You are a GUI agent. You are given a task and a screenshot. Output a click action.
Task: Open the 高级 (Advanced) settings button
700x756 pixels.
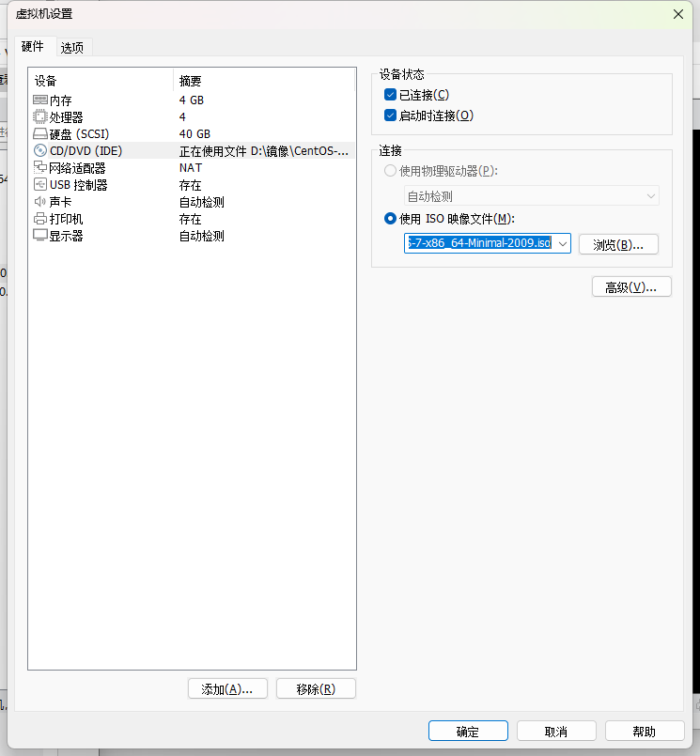pos(631,286)
